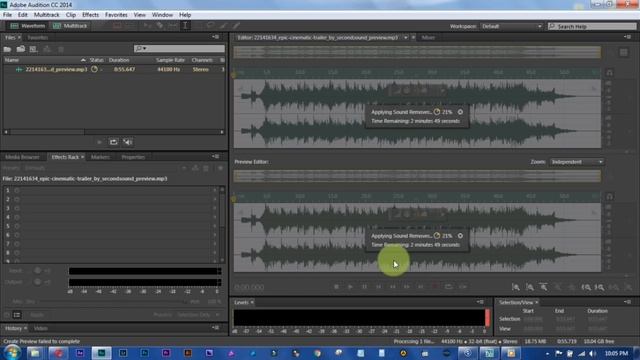Click Rewind in the transport controls

click(x=393, y=287)
